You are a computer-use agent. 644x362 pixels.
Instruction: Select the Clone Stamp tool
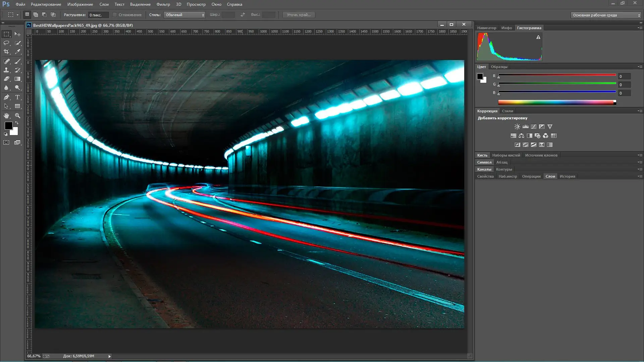click(x=6, y=70)
